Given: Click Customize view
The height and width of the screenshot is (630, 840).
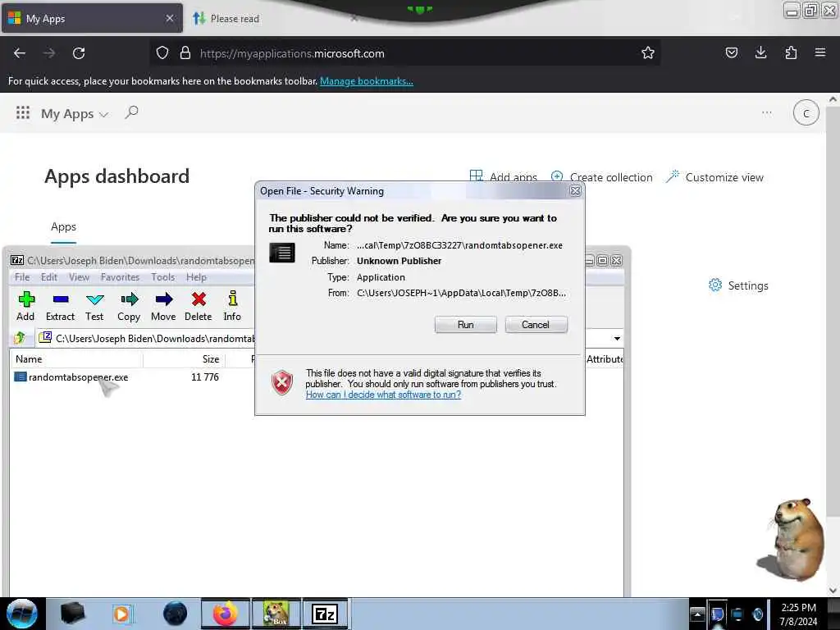Looking at the screenshot, I should [714, 177].
